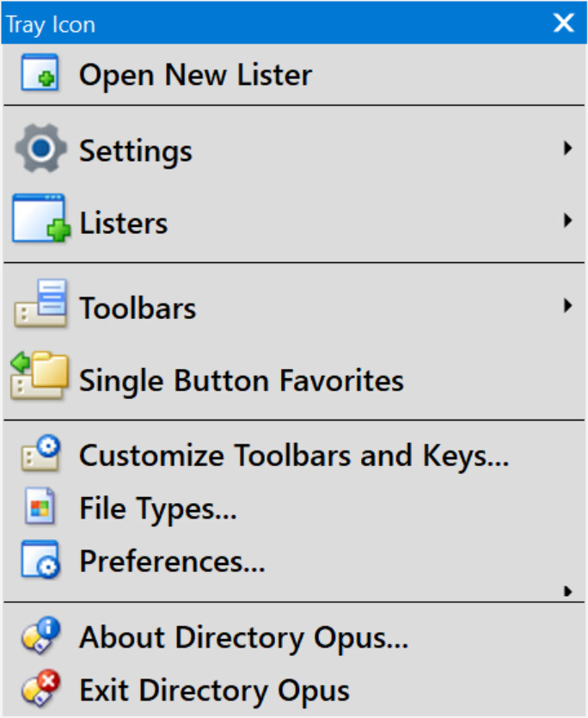The image size is (588, 718).
Task: Choose Single Button Favorites text
Action: pyautogui.click(x=241, y=380)
